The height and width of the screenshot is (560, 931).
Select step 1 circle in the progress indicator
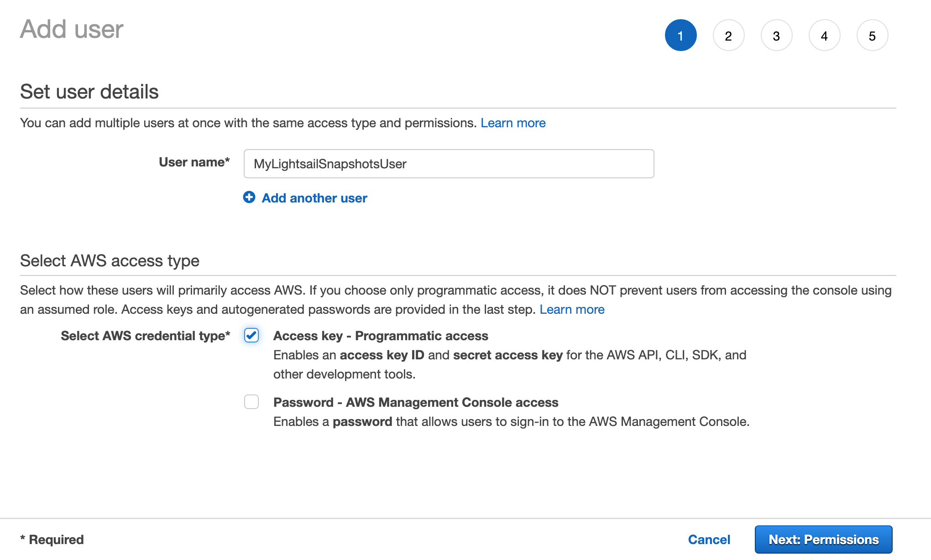[x=681, y=35]
